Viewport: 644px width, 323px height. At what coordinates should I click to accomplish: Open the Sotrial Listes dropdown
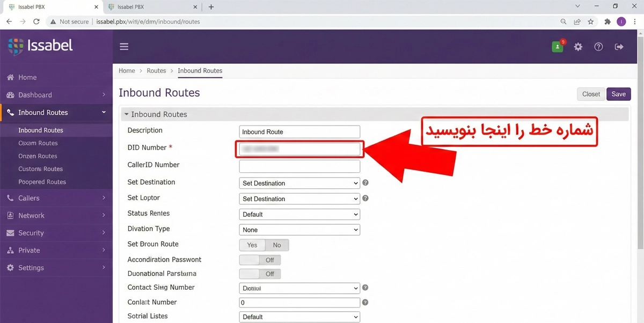pos(299,317)
